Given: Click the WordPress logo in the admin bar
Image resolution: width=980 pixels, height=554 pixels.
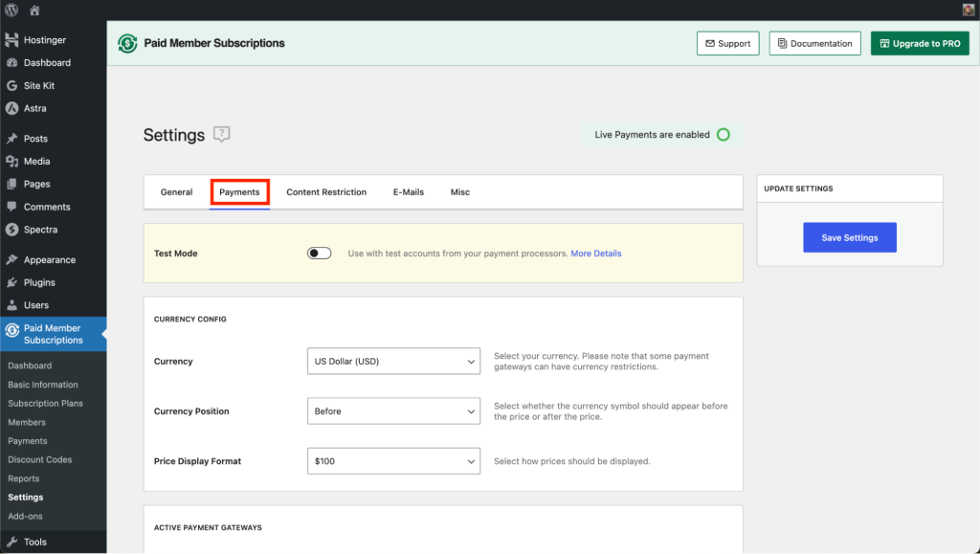Looking at the screenshot, I should click(x=11, y=11).
